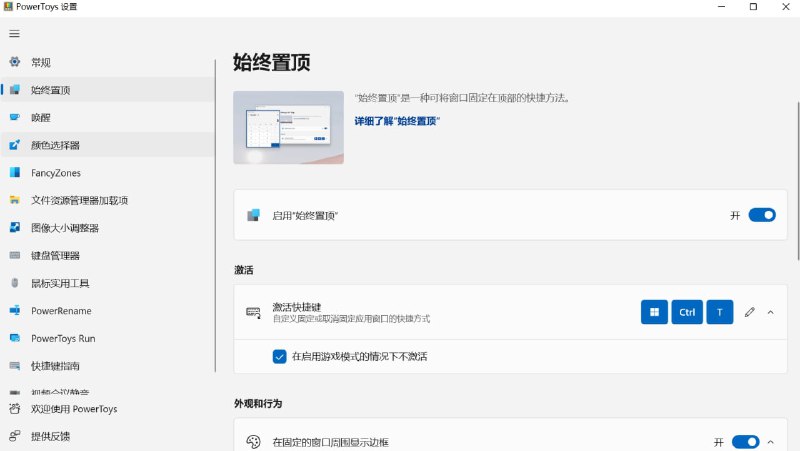Collapse the 激活快捷键 section chevron
The height and width of the screenshot is (451, 800).
coord(770,312)
